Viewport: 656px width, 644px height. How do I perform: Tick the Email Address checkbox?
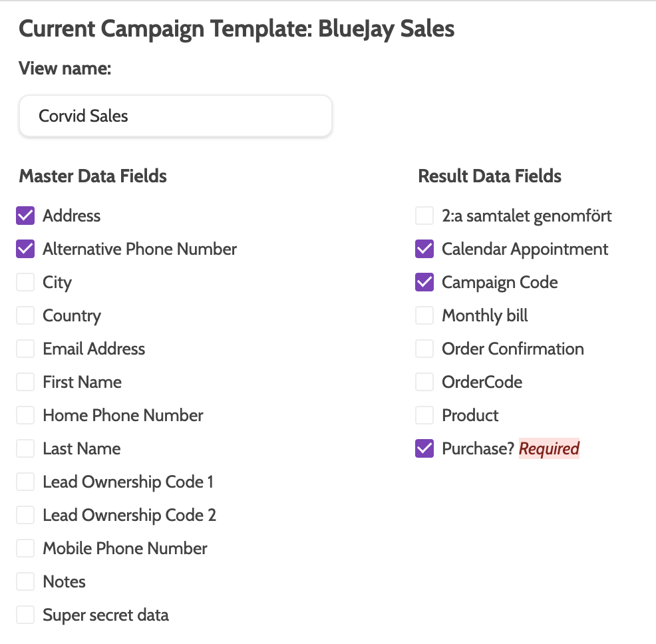click(25, 349)
